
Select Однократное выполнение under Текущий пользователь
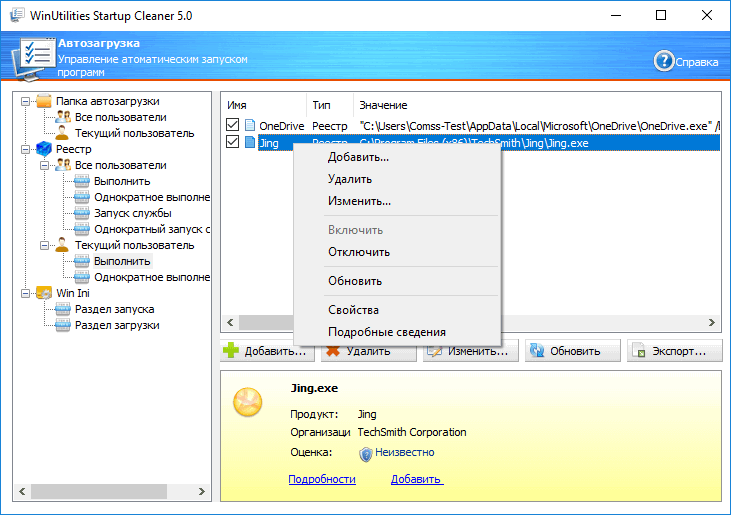[x=152, y=277]
